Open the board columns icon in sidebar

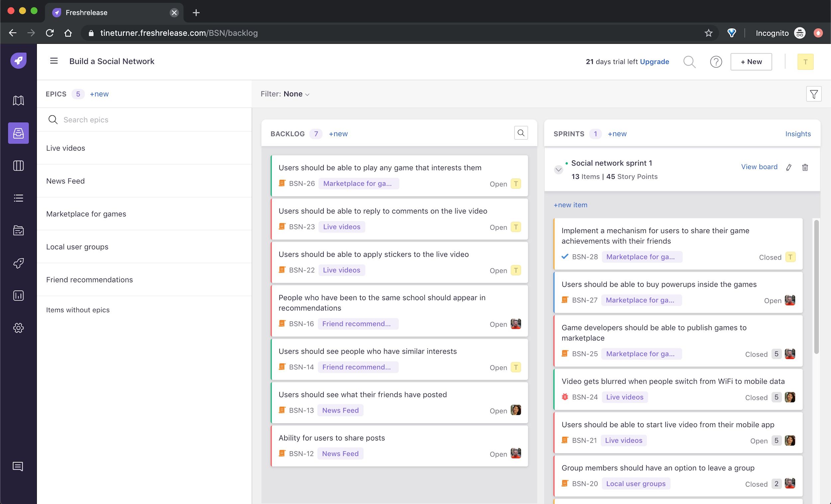[x=18, y=166]
